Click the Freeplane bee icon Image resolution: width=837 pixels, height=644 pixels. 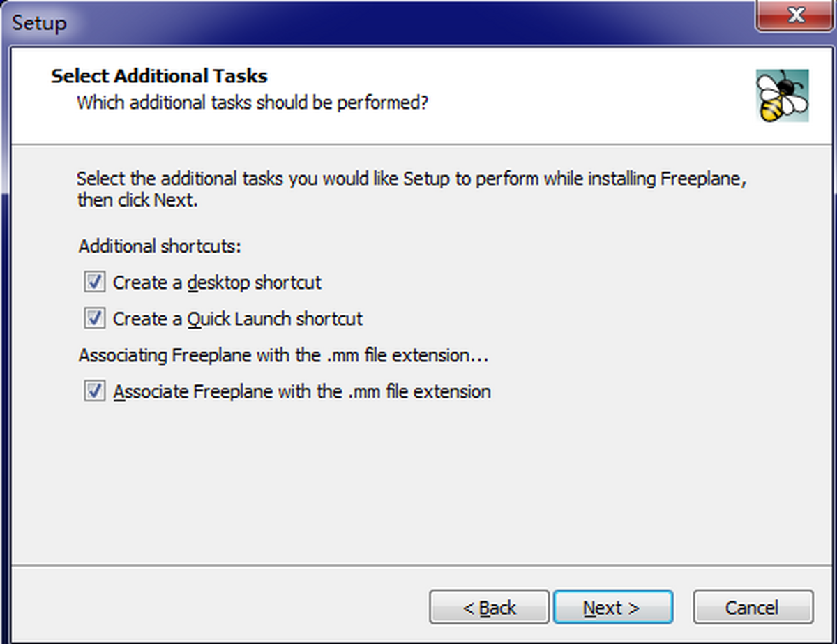coord(782,96)
